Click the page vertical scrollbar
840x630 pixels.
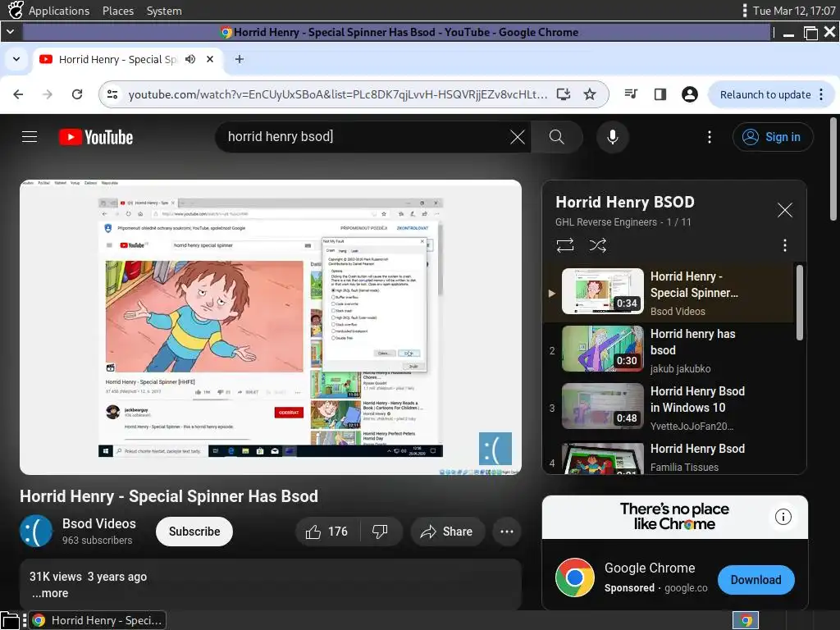(833, 169)
